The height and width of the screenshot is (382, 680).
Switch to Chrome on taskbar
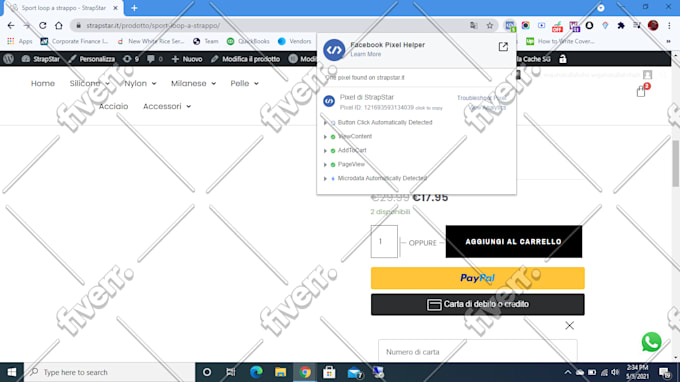click(305, 372)
